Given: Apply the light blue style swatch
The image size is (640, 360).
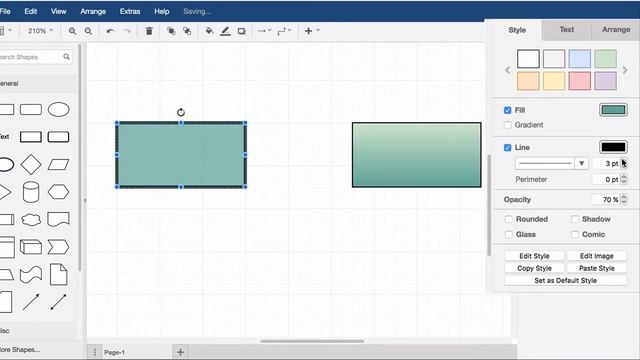Looking at the screenshot, I should [580, 59].
